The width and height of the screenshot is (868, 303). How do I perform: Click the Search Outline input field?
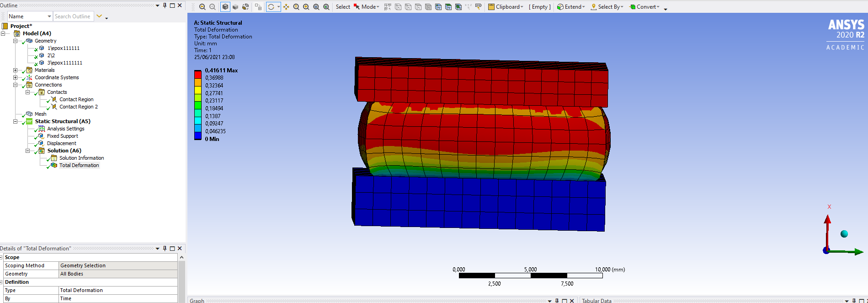(73, 16)
